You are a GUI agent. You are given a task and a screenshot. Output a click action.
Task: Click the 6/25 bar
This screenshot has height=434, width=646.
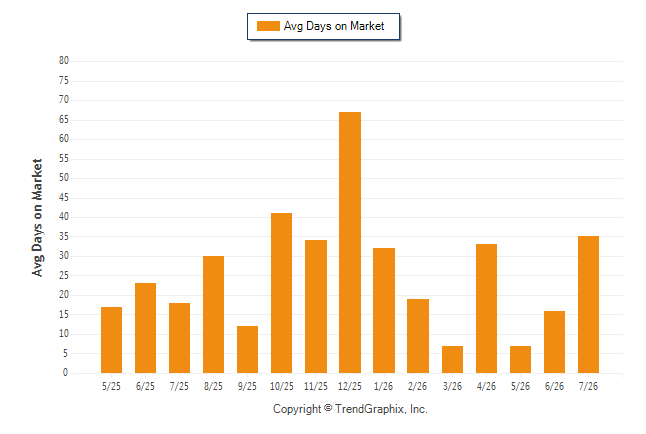tap(145, 328)
